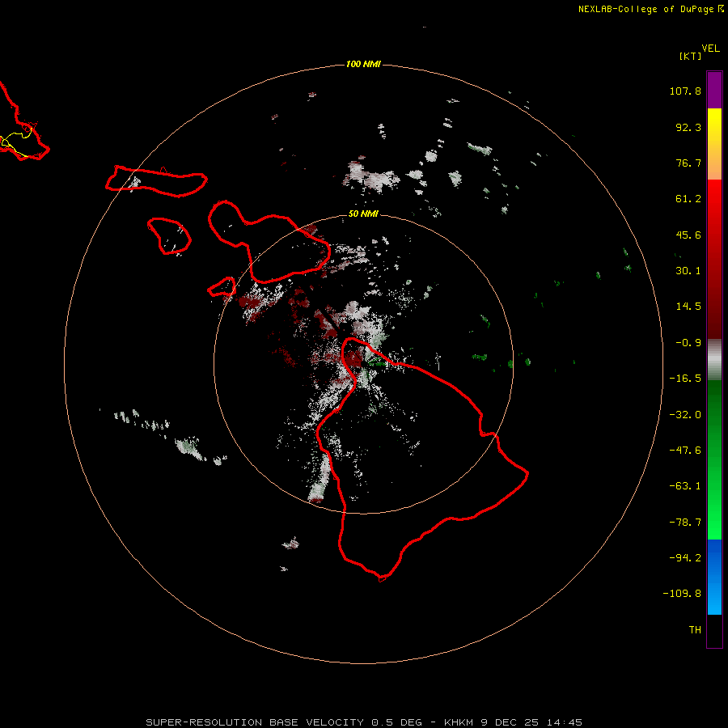Click the VEL legend title
This screenshot has width=728, height=728.
click(710, 49)
